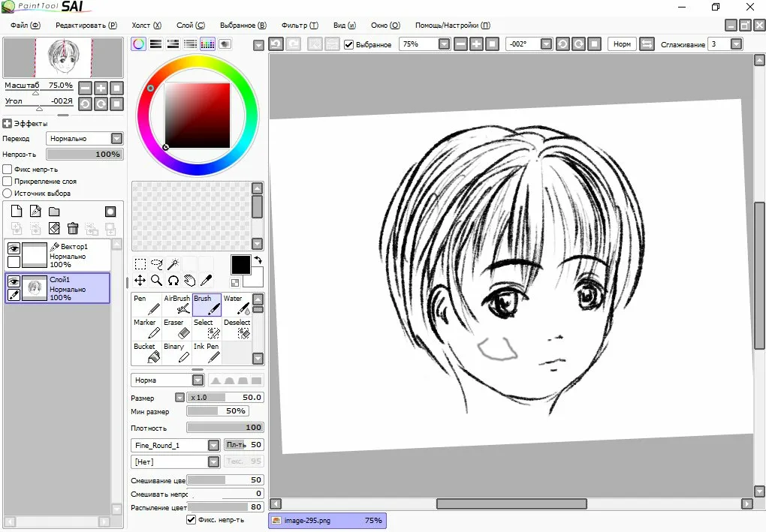Open the Фильтр menu

click(x=300, y=25)
